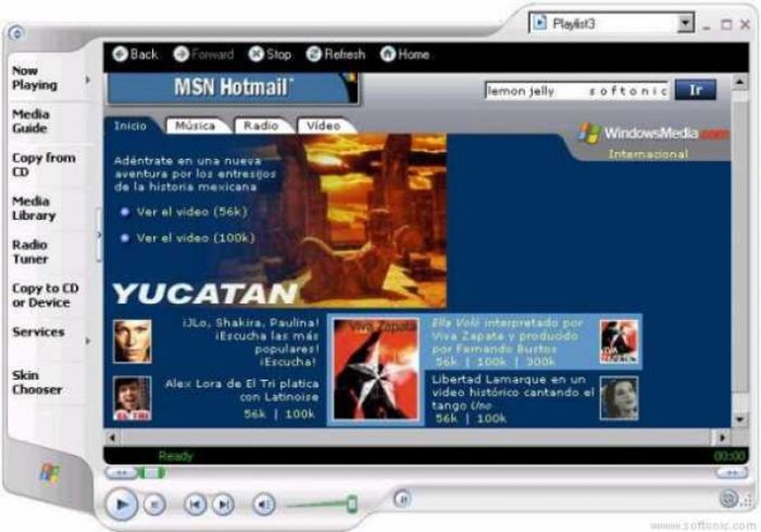Viewport: 761px width, 532px height.
Task: Click the playlist icon in the Playlist3 box
Action: [539, 23]
